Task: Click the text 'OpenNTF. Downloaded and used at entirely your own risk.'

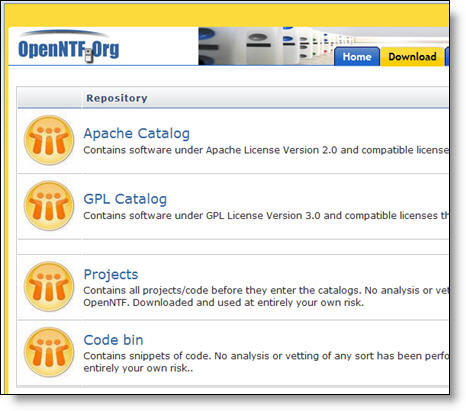Action: (x=223, y=303)
